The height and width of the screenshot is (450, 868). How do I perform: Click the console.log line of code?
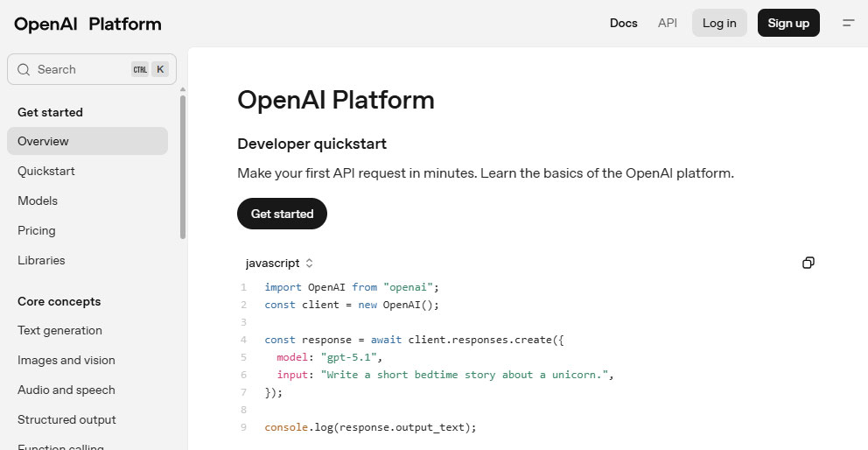pyautogui.click(x=370, y=427)
